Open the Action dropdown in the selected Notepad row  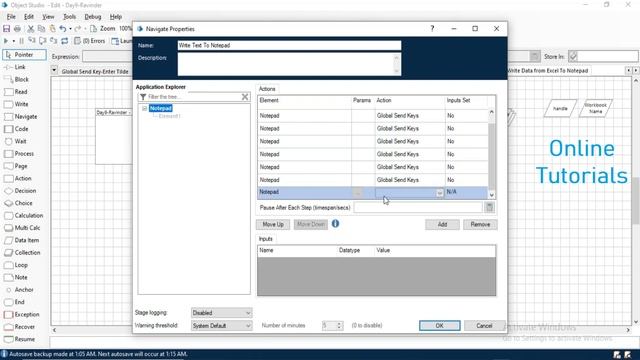pos(440,193)
